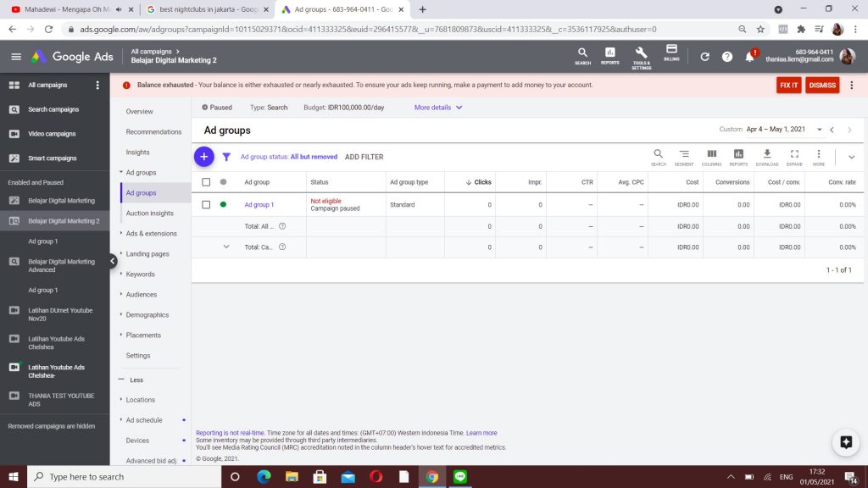The image size is (868, 488).
Task: Click the Billing icon in header
Action: (x=671, y=53)
